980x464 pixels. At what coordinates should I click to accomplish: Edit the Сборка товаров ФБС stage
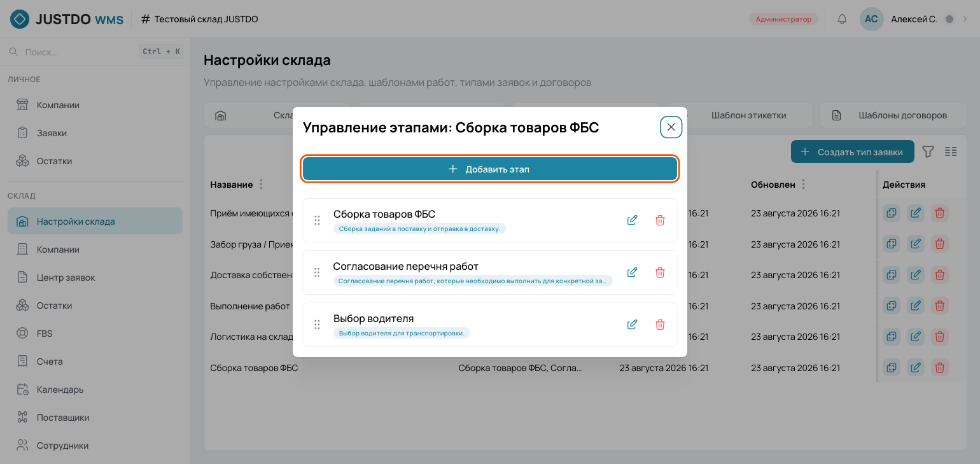coord(632,220)
